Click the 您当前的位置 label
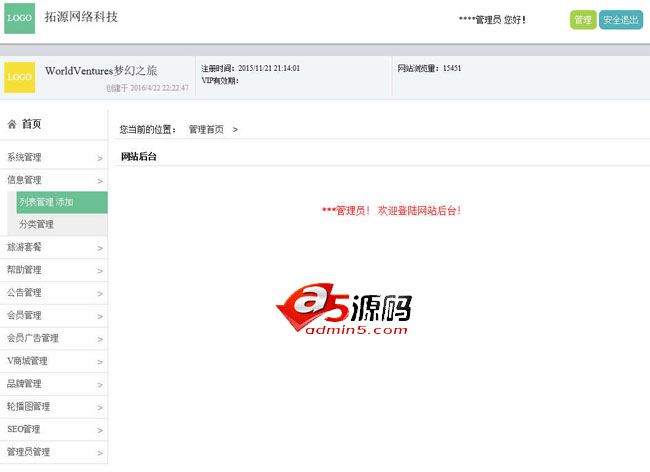 click(148, 130)
